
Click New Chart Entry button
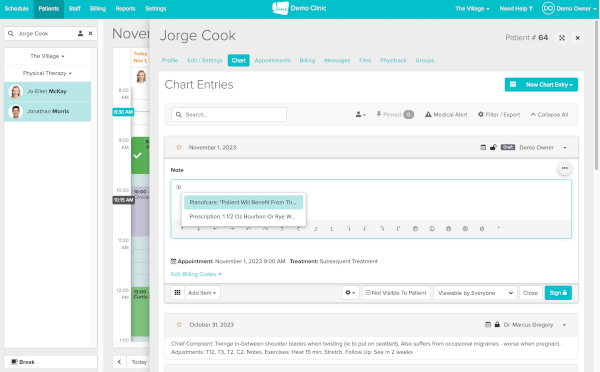[x=541, y=85]
